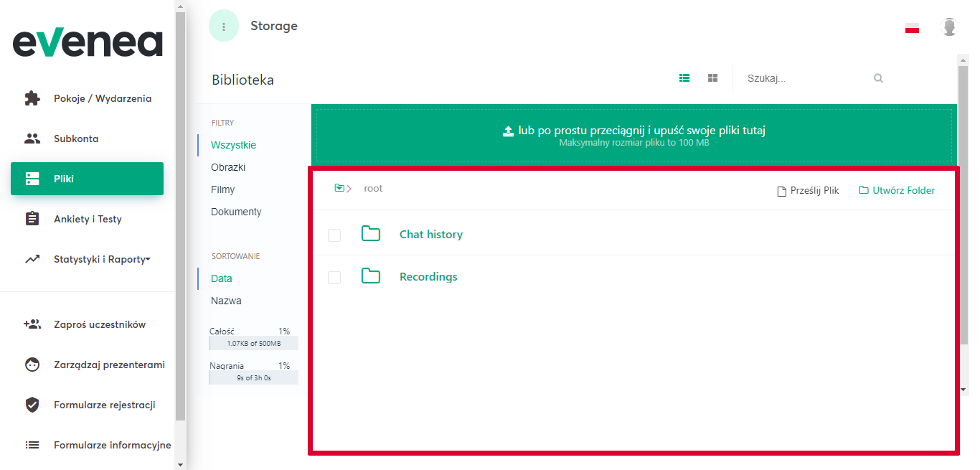This screenshot has width=980, height=470.
Task: Filter library by Obrazki
Action: click(228, 167)
